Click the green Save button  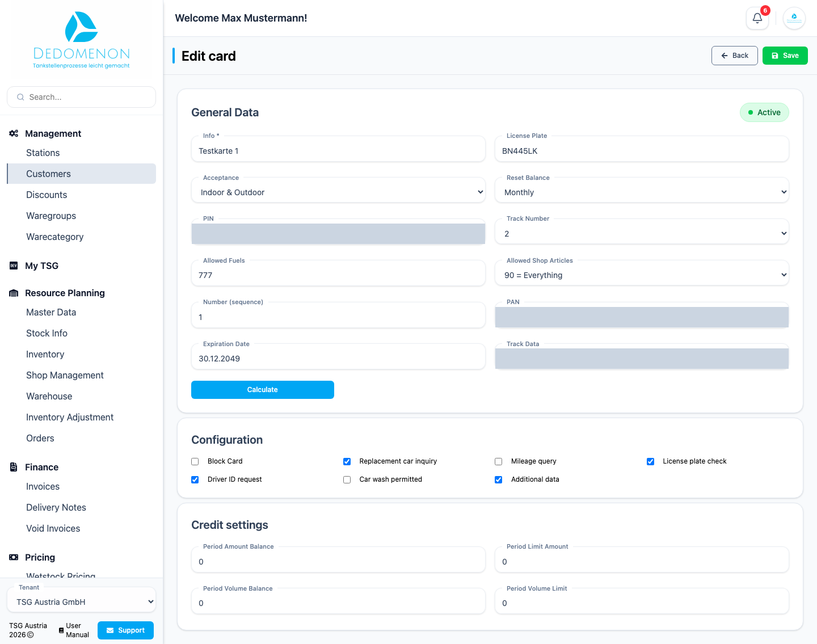tap(785, 56)
